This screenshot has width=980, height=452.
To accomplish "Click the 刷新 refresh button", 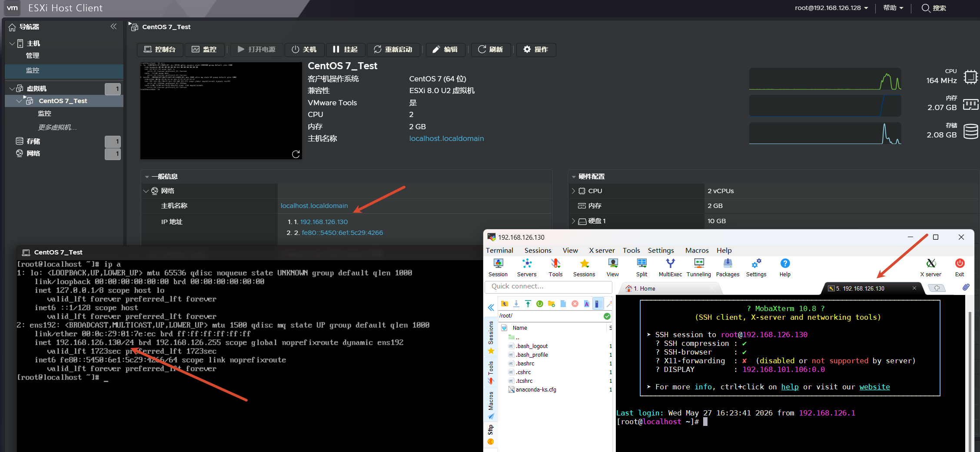I will (x=491, y=50).
